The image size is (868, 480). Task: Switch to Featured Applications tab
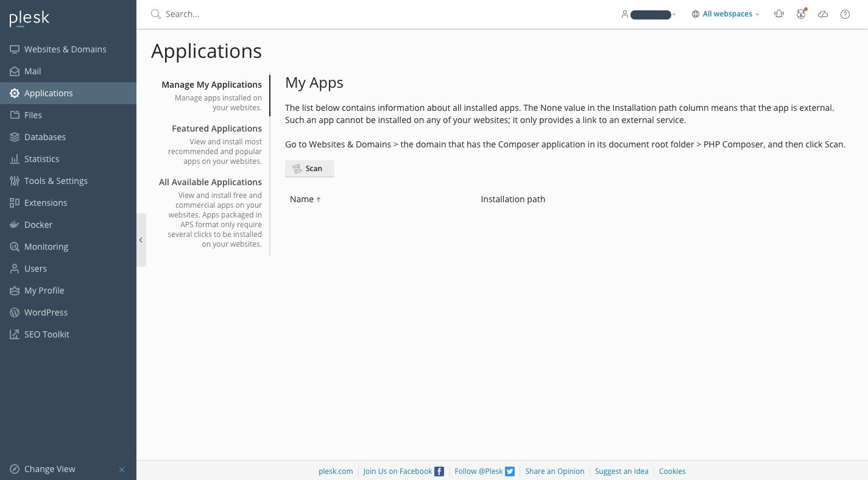[216, 129]
